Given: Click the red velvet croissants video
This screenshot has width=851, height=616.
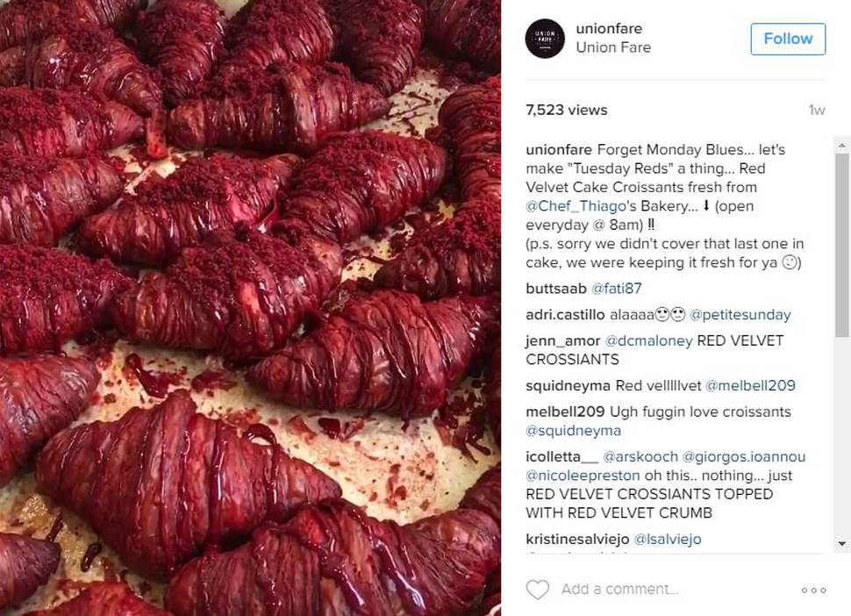Looking at the screenshot, I should tap(250, 308).
